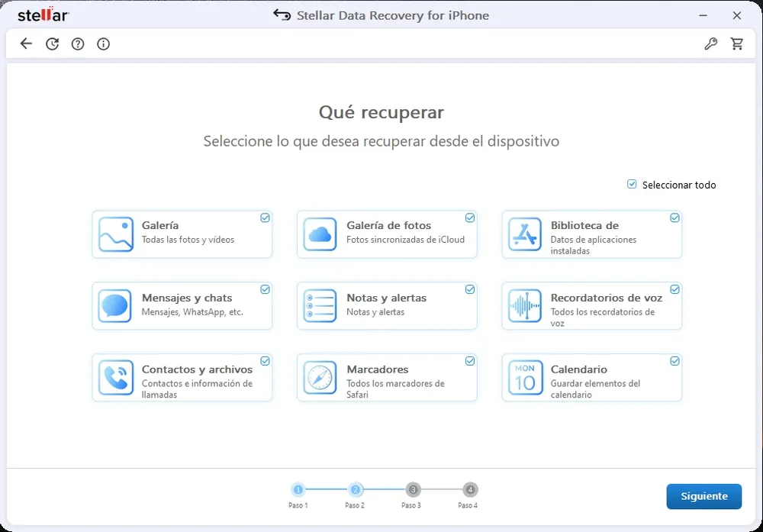Uncheck the Galería checkbox
Viewport: 763px width, 532px height.
pyautogui.click(x=266, y=218)
